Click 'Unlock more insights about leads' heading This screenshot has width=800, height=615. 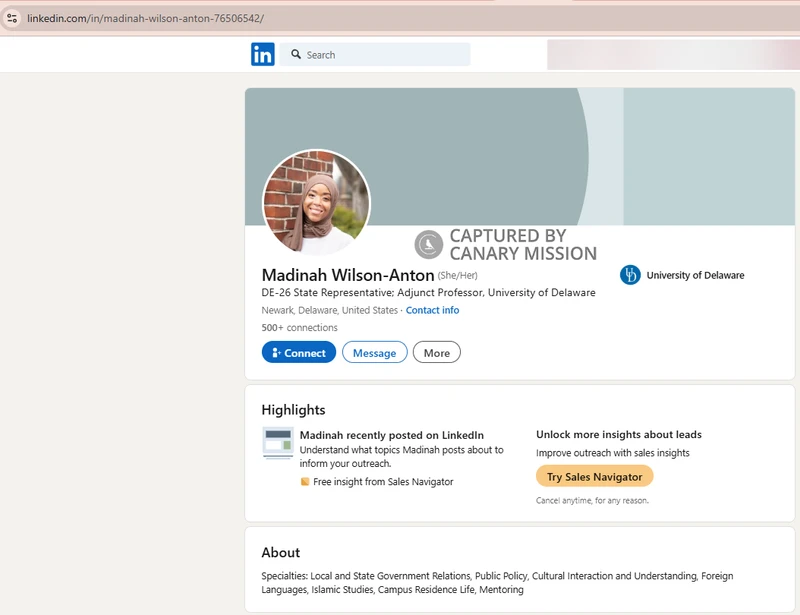tap(619, 434)
